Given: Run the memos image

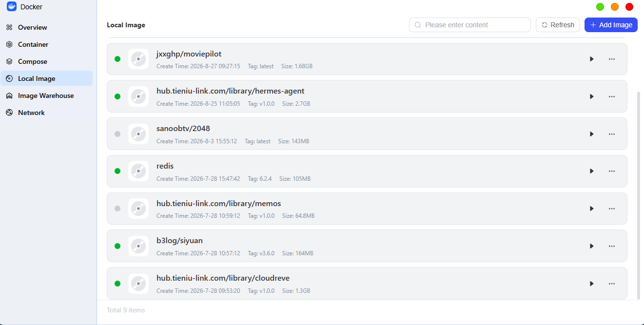Looking at the screenshot, I should pyautogui.click(x=591, y=209).
